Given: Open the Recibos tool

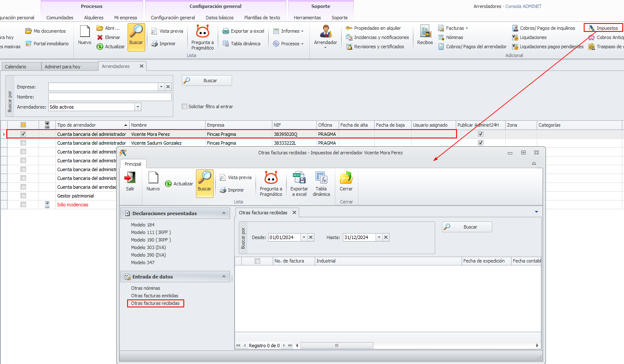Looking at the screenshot, I should point(425,35).
